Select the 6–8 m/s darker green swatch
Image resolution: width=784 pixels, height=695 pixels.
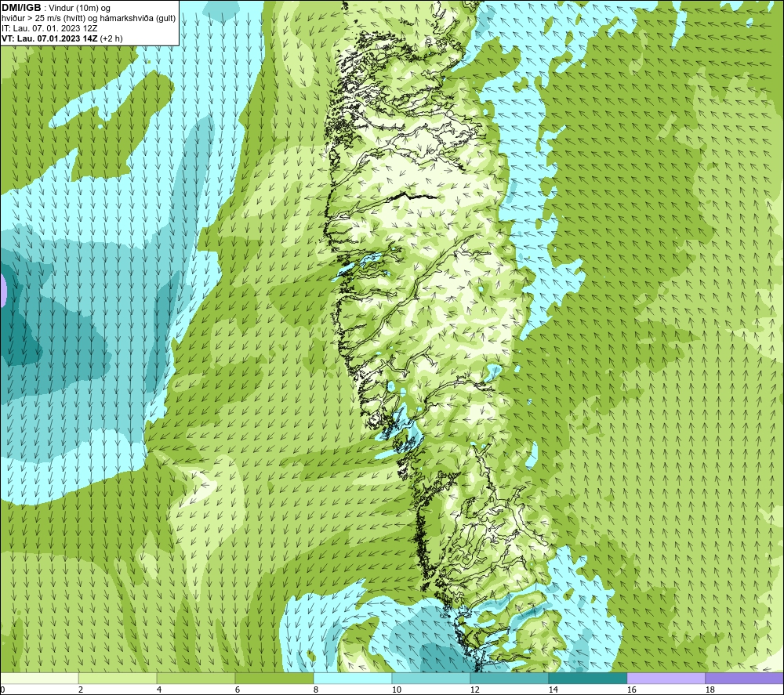[x=274, y=678]
